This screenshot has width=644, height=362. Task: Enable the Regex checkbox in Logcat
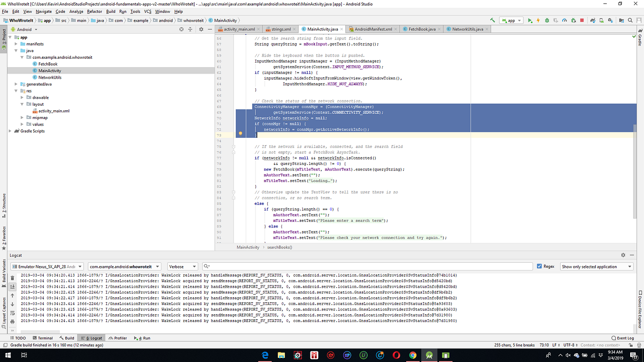pyautogui.click(x=540, y=266)
